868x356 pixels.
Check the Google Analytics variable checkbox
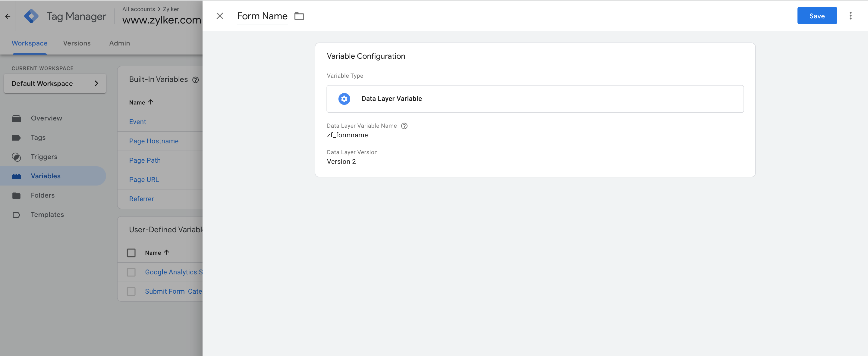click(131, 272)
